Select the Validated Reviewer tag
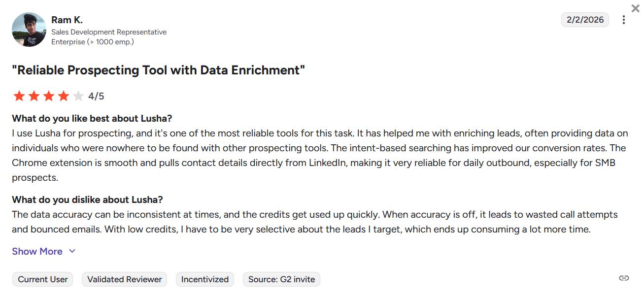Image resolution: width=644 pixels, height=297 pixels. [x=125, y=279]
